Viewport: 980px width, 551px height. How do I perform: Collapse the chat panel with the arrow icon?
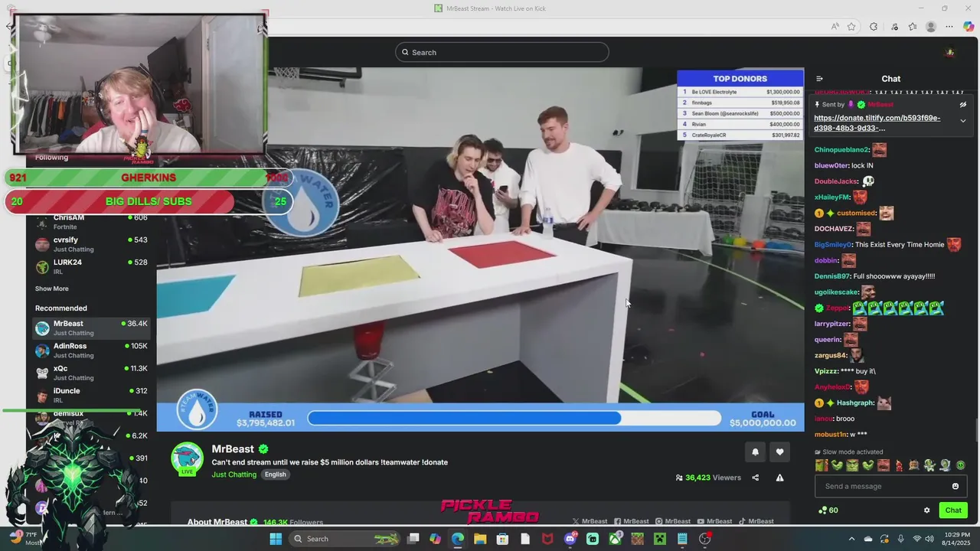[x=819, y=79]
